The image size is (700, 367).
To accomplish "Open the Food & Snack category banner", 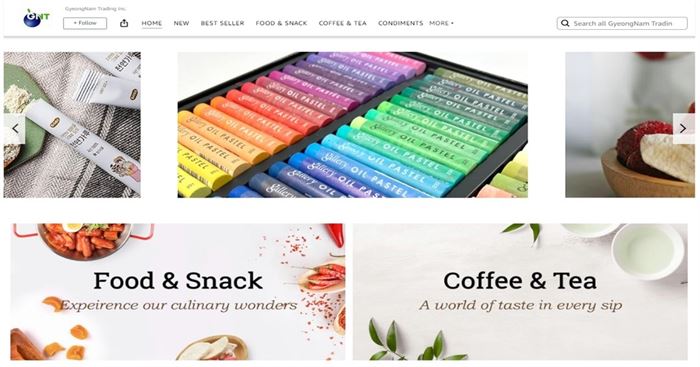I will (x=178, y=292).
